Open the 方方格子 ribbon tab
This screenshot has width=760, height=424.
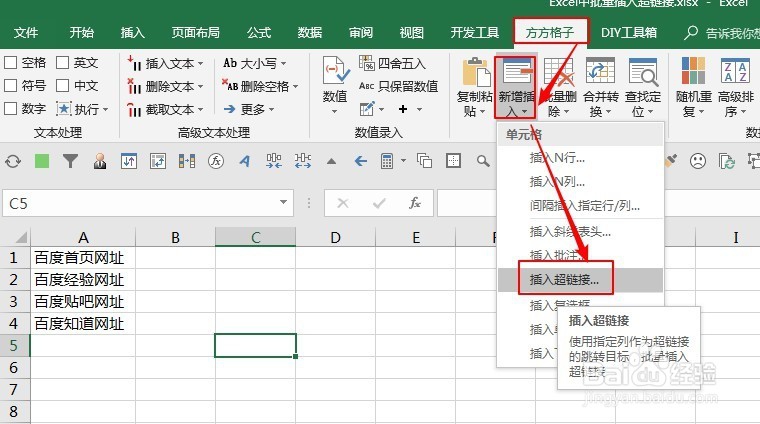tap(550, 32)
